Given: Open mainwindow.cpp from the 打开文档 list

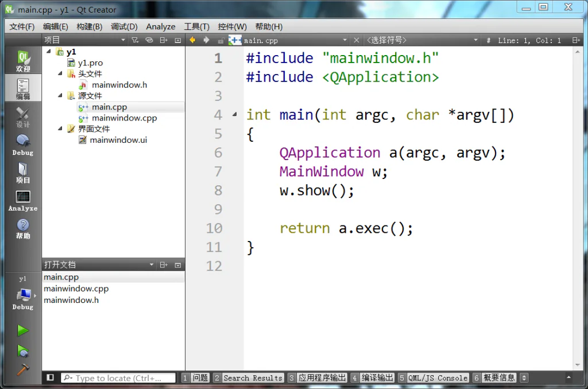Looking at the screenshot, I should 76,289.
